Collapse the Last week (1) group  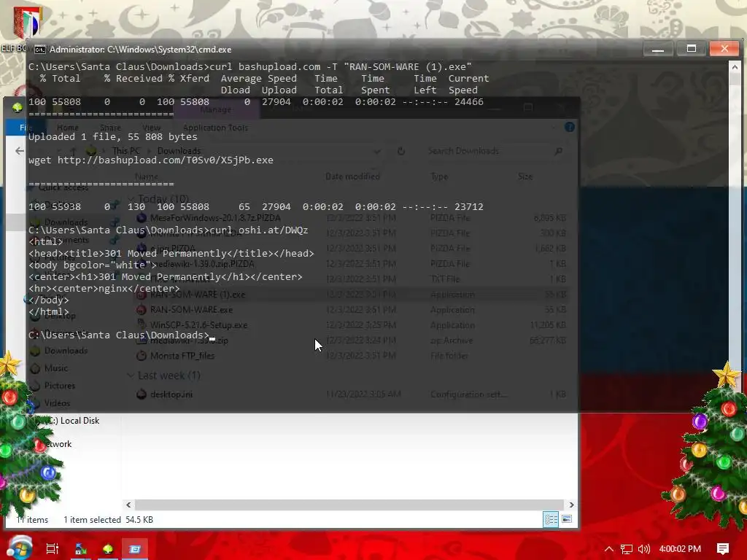tap(131, 376)
